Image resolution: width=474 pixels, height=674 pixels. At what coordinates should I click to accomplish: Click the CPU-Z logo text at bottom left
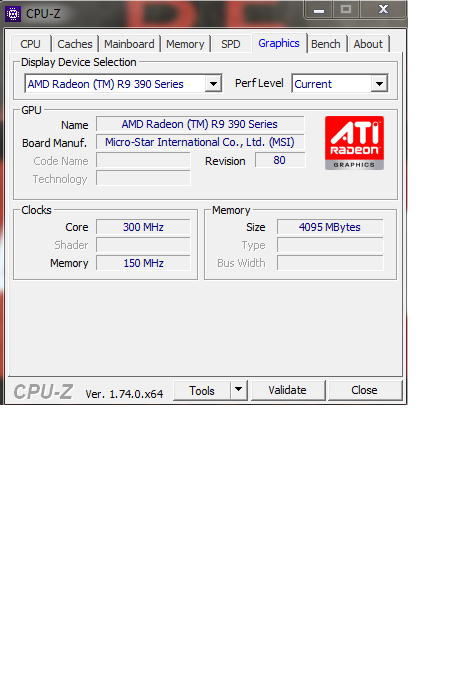pos(43,392)
